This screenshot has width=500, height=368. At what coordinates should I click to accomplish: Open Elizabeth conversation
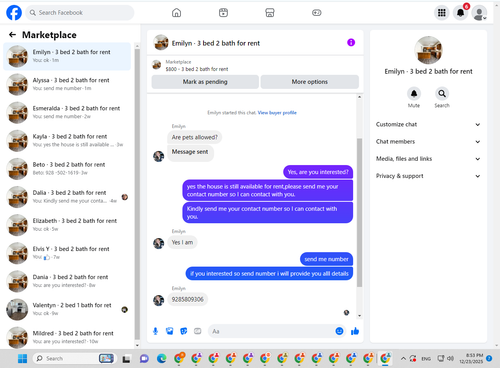coord(67,225)
